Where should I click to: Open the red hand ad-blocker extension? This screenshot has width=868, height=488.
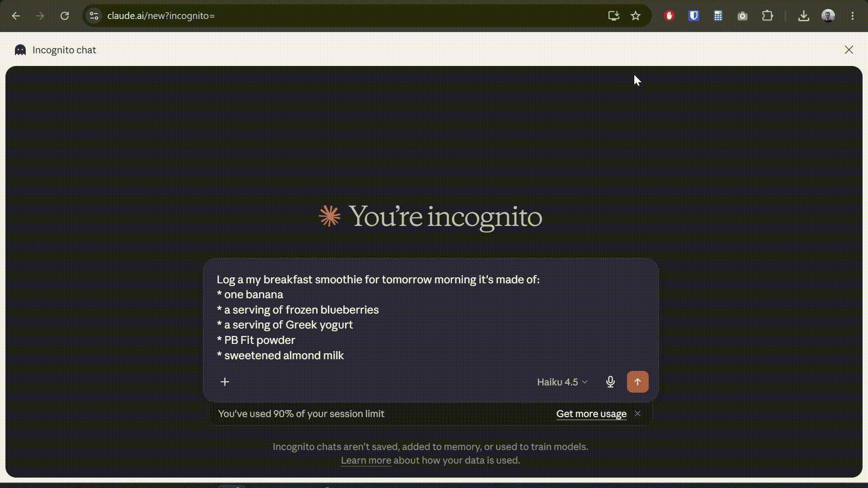(670, 16)
